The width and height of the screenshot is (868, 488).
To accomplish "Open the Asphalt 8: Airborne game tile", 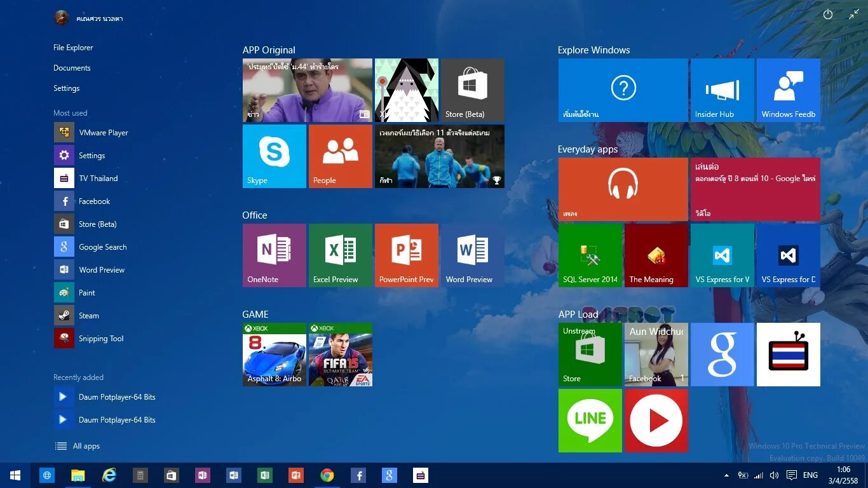I will coord(274,354).
